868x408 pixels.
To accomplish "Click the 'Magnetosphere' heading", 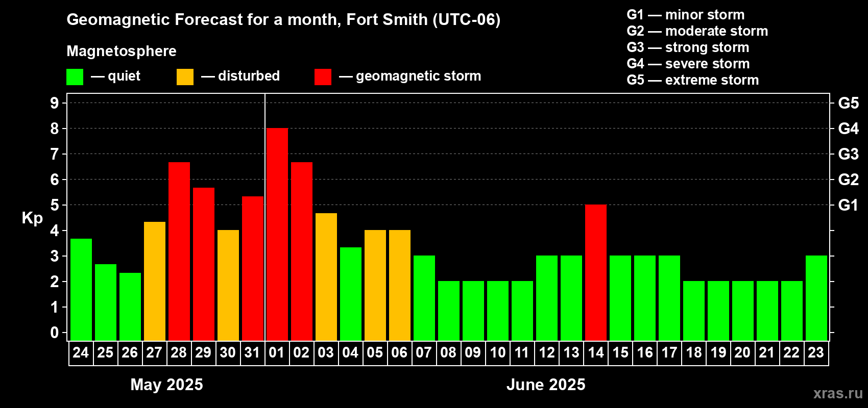I will tap(122, 52).
